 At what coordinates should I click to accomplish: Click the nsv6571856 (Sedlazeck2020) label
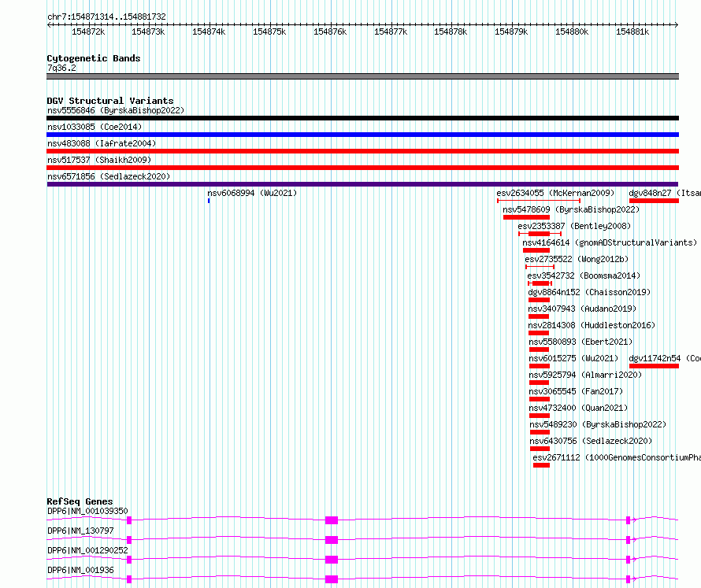tap(109, 176)
